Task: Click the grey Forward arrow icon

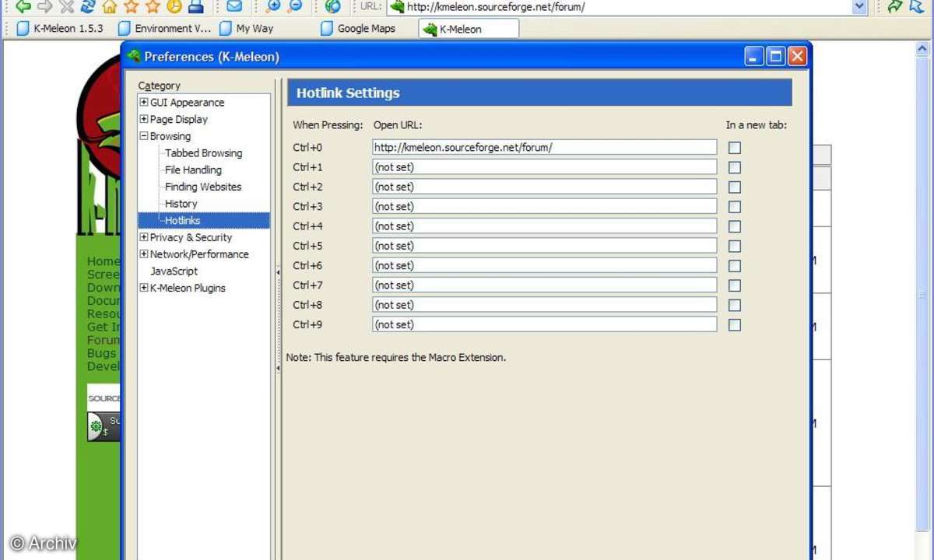Action: click(x=45, y=6)
